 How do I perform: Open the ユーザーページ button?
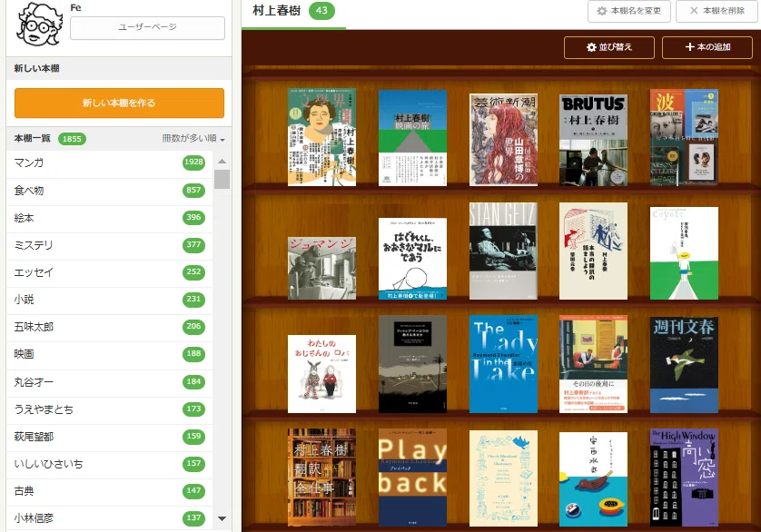tap(147, 27)
